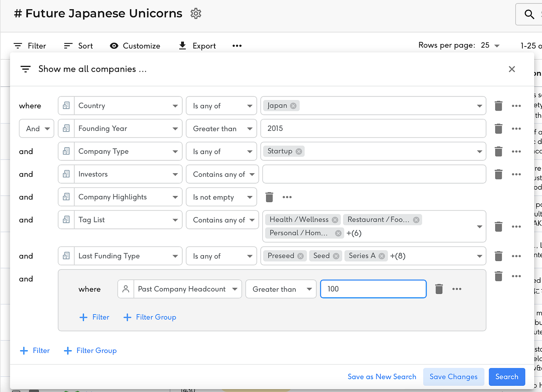Click the blue Search button
This screenshot has height=392, width=542.
click(x=506, y=377)
